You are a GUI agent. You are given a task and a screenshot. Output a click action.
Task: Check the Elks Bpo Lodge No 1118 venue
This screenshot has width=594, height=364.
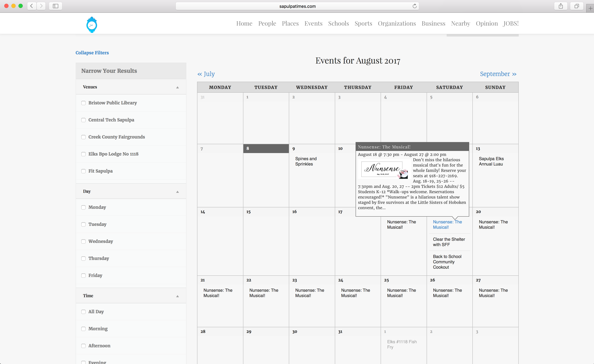(x=83, y=154)
